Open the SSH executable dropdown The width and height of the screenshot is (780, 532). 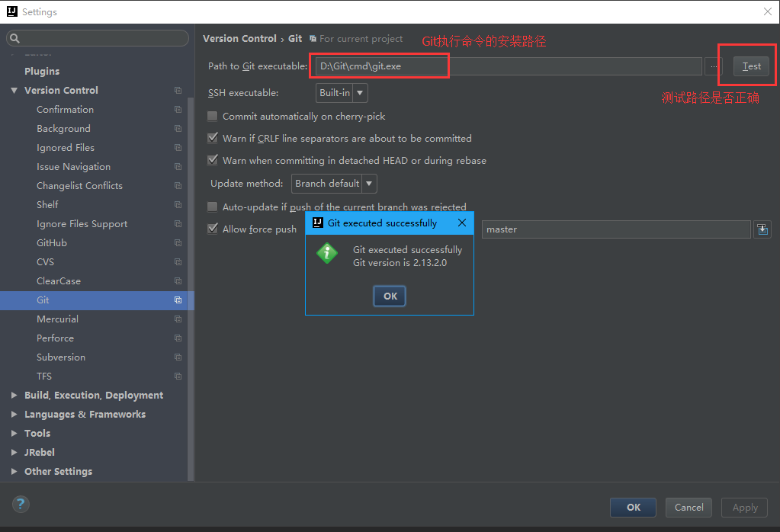click(x=342, y=93)
